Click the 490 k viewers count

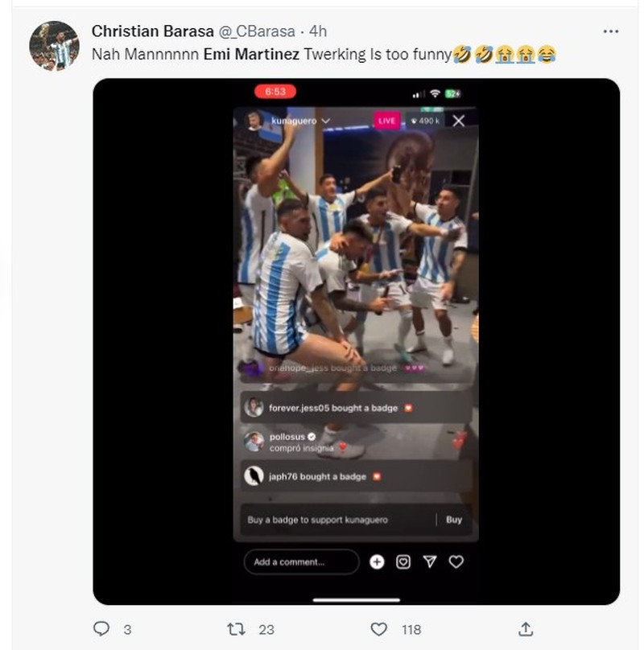pos(425,121)
